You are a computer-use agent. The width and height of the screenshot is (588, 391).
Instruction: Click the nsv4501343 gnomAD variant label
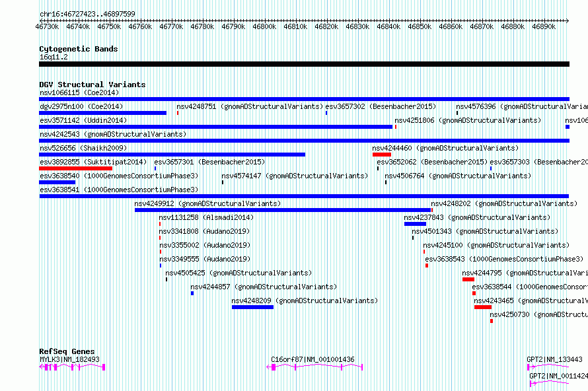[x=485, y=231]
